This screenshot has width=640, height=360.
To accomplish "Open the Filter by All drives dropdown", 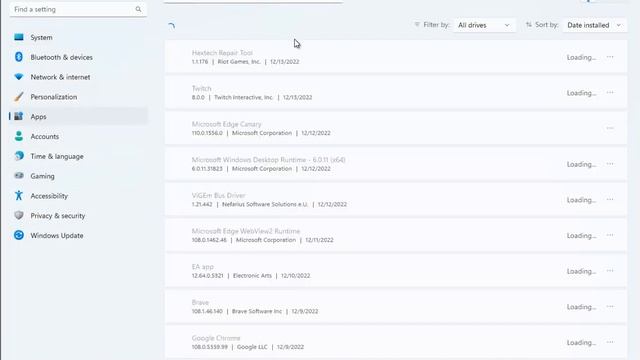I will click(x=484, y=25).
